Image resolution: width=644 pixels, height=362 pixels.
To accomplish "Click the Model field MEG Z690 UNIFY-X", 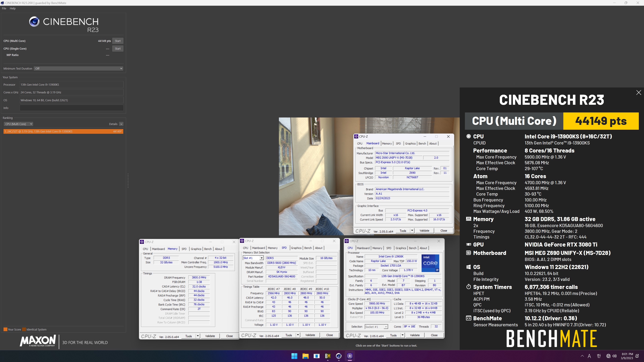I will (x=398, y=158).
